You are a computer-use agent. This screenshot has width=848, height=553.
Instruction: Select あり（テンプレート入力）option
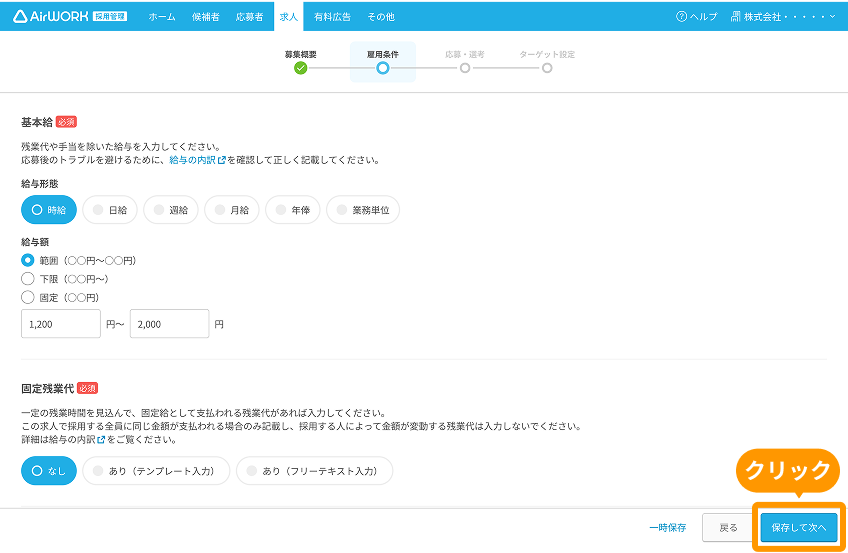(x=156, y=471)
